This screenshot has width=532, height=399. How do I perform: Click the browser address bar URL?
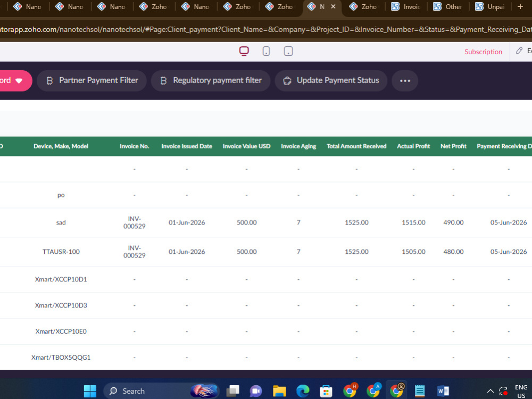tap(266, 29)
